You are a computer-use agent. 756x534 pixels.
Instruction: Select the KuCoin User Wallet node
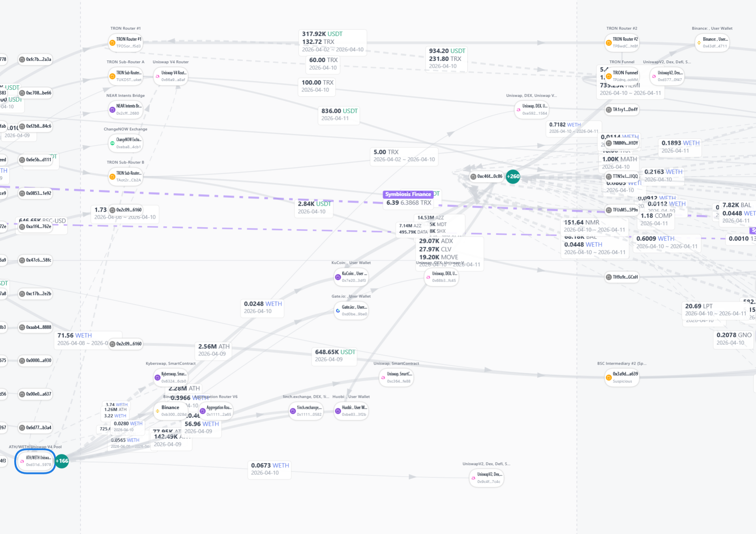click(351, 277)
